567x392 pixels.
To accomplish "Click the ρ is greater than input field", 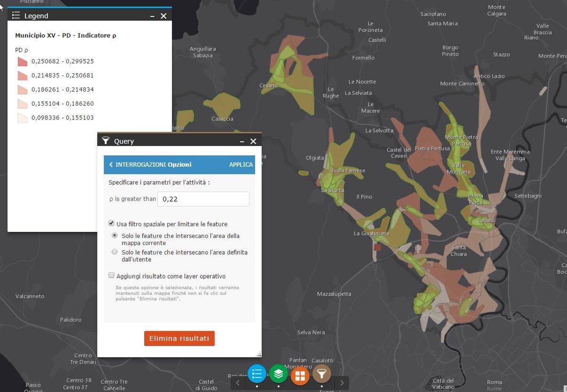I will pyautogui.click(x=203, y=199).
